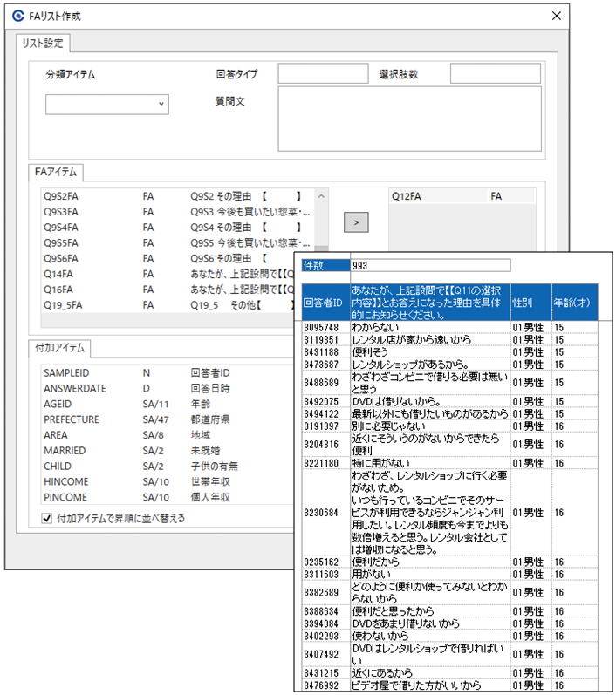Click answer 便利だと思ったから

tap(430, 610)
